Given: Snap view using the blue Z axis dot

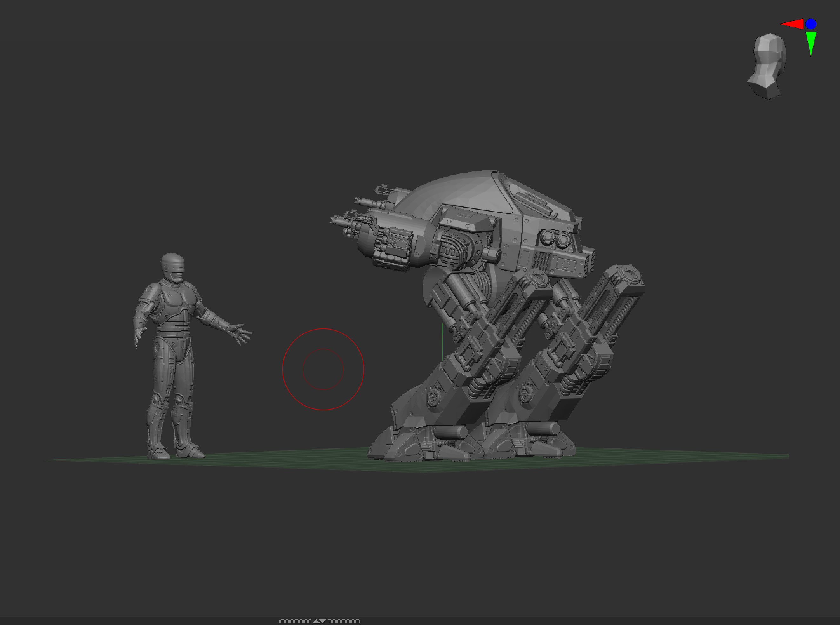Looking at the screenshot, I should click(810, 24).
